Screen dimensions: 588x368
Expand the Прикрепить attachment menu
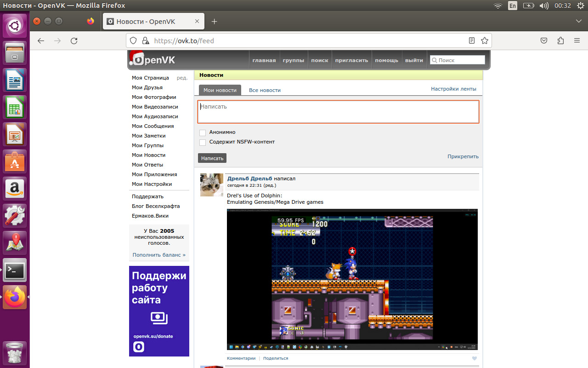click(x=463, y=156)
